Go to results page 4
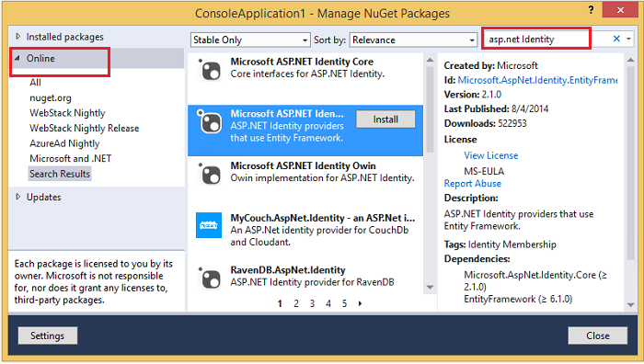This screenshot has height=364, width=644. (328, 303)
